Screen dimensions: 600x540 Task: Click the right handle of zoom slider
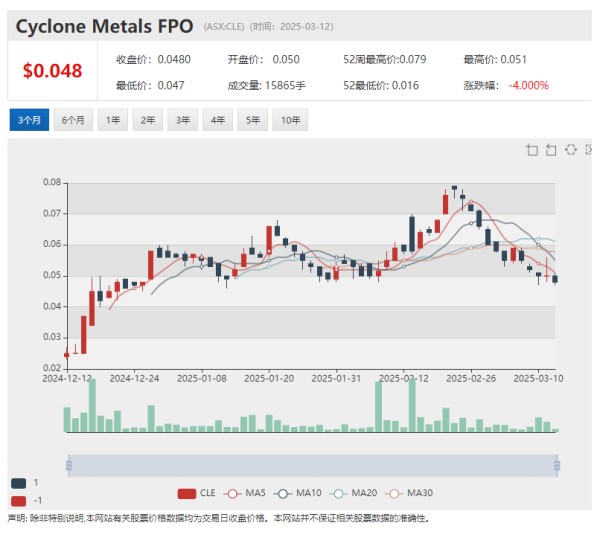tap(556, 465)
